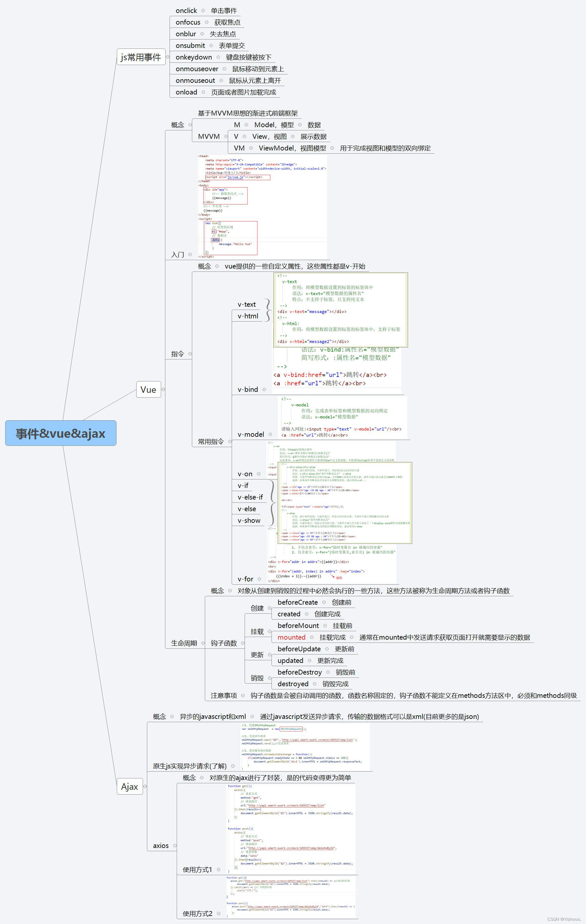Select 基于MVVM思想的渐进式前端框架 text

(x=248, y=113)
